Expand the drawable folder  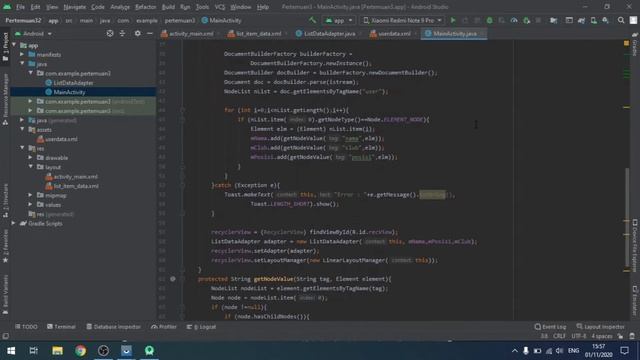[31, 157]
